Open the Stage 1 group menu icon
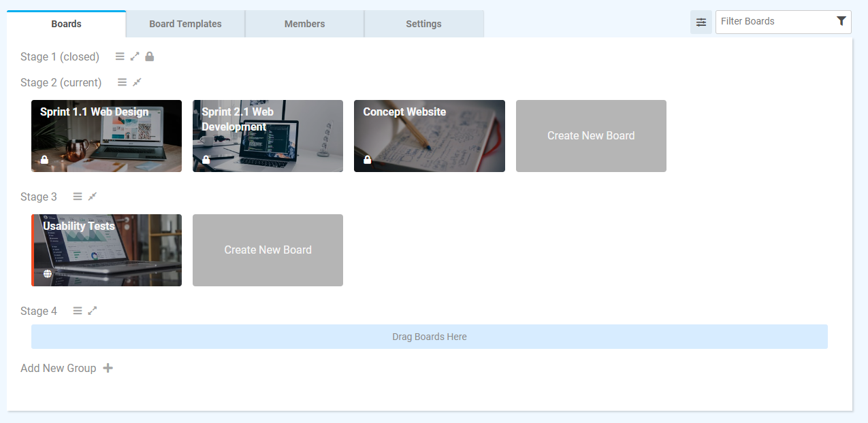This screenshot has width=868, height=423. point(120,56)
